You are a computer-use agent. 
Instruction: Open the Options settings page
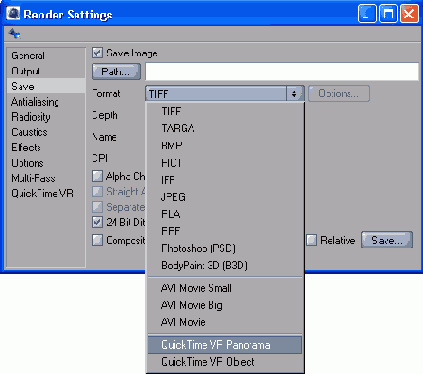pos(46,163)
